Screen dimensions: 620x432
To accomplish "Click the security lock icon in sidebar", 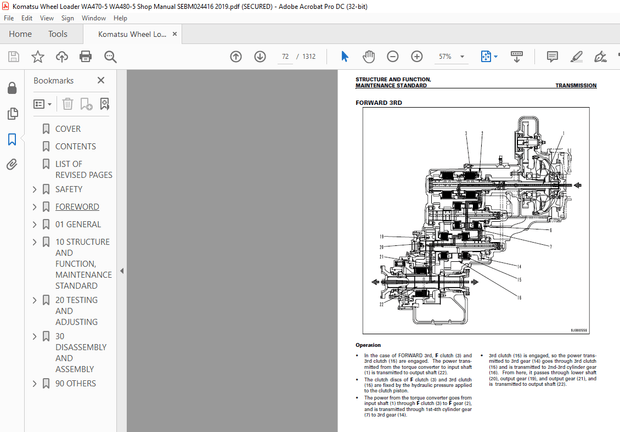I will point(12,88).
